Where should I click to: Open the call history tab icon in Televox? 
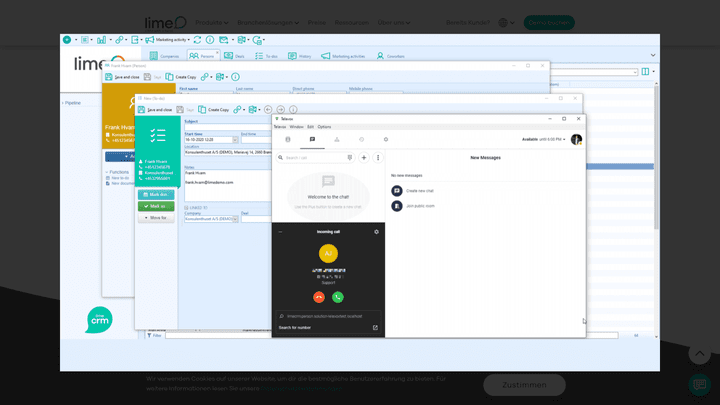[361, 139]
